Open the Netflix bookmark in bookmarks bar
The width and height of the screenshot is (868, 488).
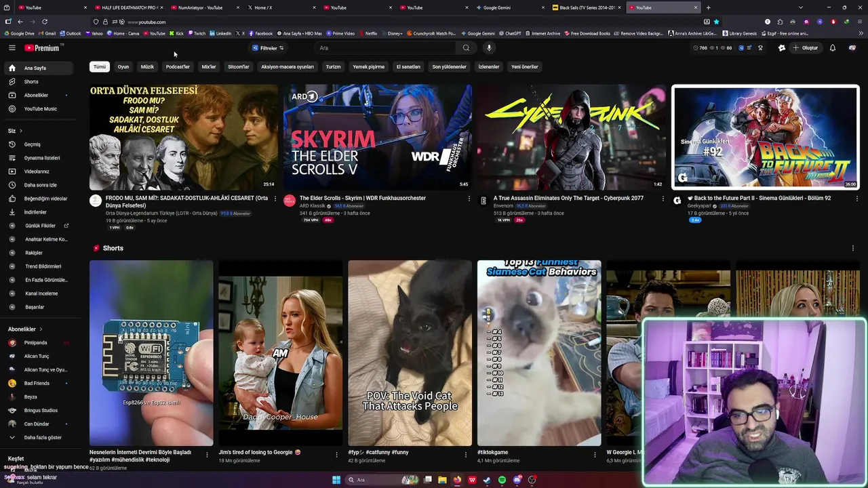coord(368,33)
